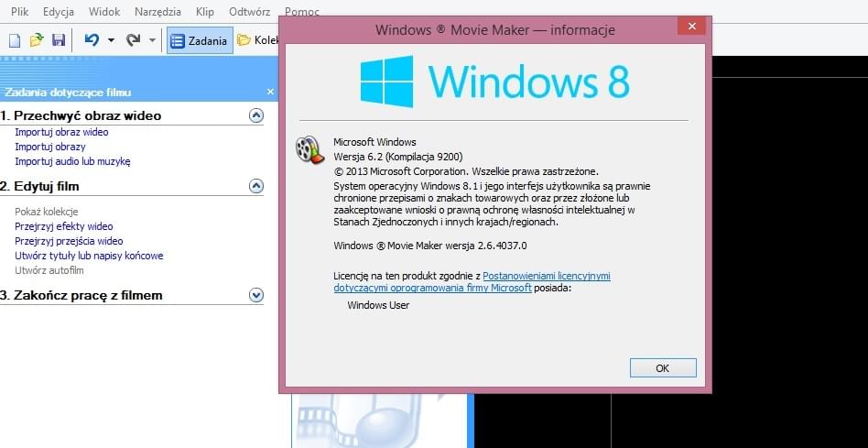
Task: Open a project using the folder icon
Action: pyautogui.click(x=37, y=40)
